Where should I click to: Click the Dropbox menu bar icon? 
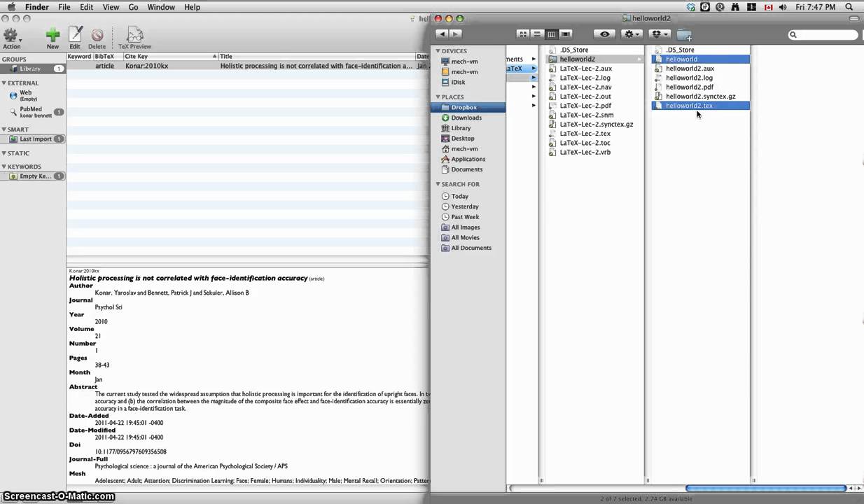[x=691, y=7]
